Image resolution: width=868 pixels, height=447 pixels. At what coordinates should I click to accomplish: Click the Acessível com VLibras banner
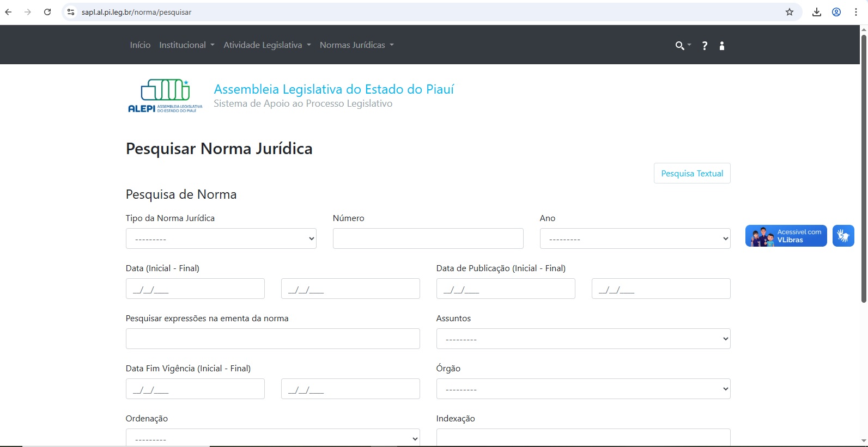tap(786, 236)
